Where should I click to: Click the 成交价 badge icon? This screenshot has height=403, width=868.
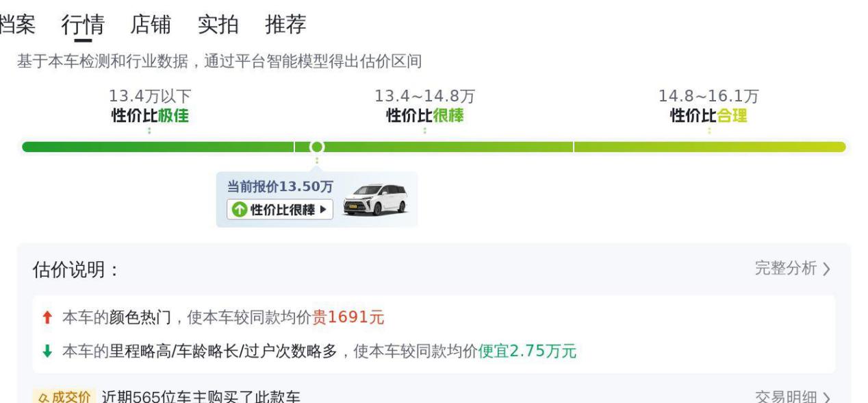click(x=63, y=398)
